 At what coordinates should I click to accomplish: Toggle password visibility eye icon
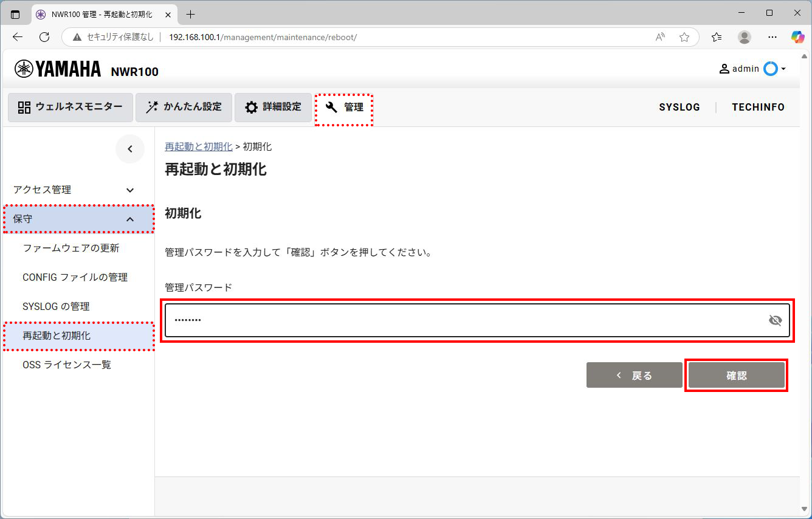point(775,320)
